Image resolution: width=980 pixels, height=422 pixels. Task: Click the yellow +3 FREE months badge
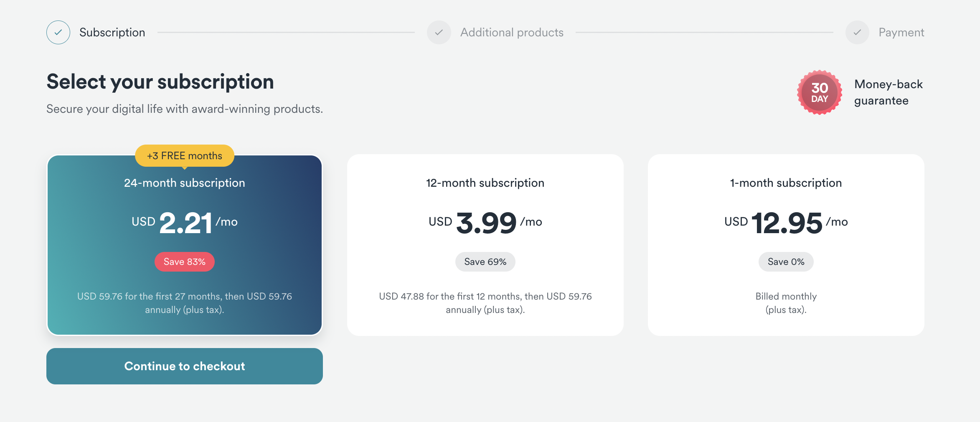coord(184,155)
